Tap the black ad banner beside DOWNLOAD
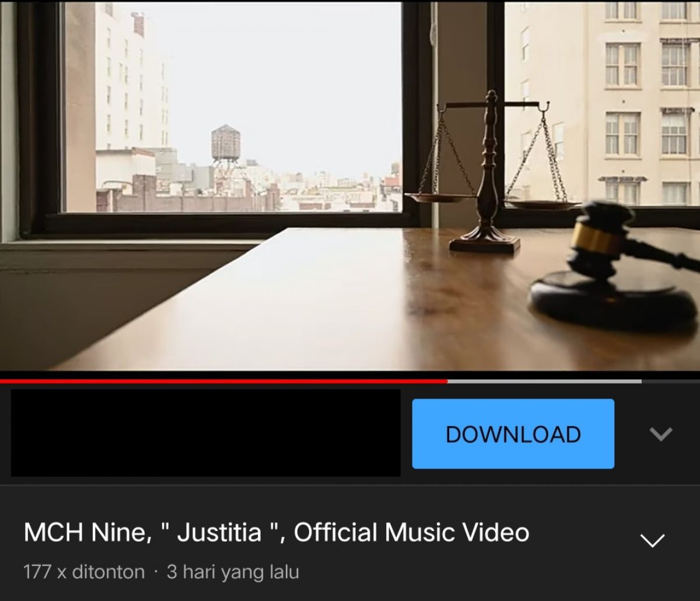 tap(205, 433)
